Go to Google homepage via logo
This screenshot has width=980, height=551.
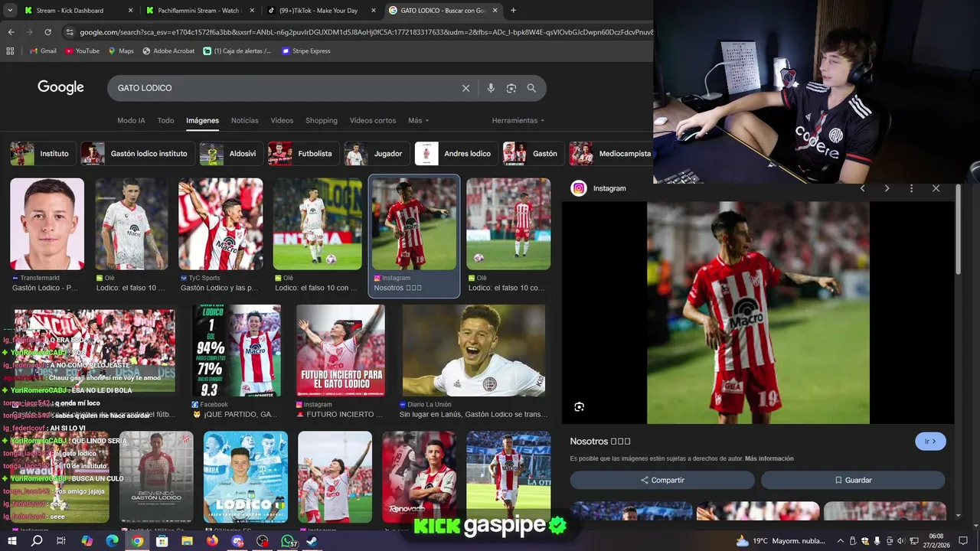(x=60, y=87)
